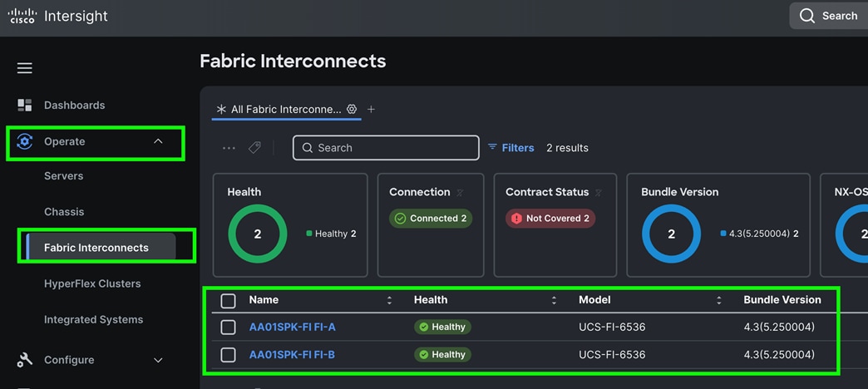Click the Cisco Intersight logo
Screen dimensions: 868x389
tap(57, 16)
